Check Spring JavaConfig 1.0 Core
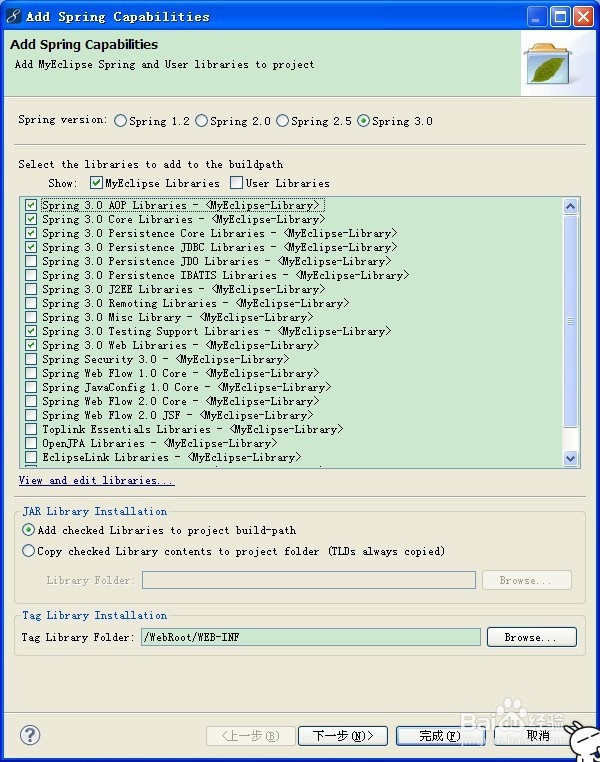600x762 pixels. (x=31, y=387)
